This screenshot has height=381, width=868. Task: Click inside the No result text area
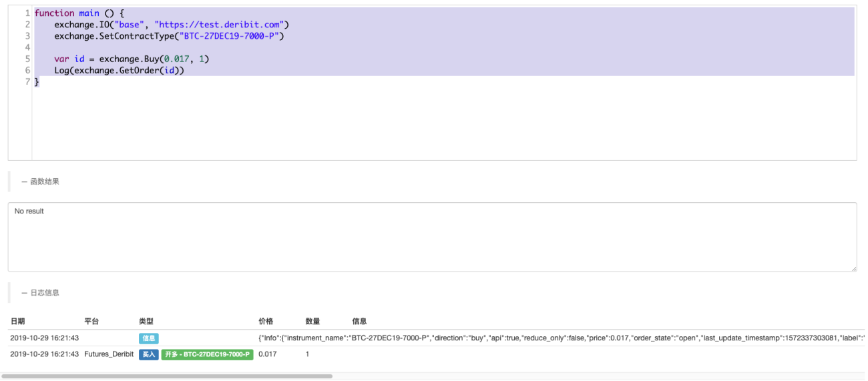(x=432, y=237)
